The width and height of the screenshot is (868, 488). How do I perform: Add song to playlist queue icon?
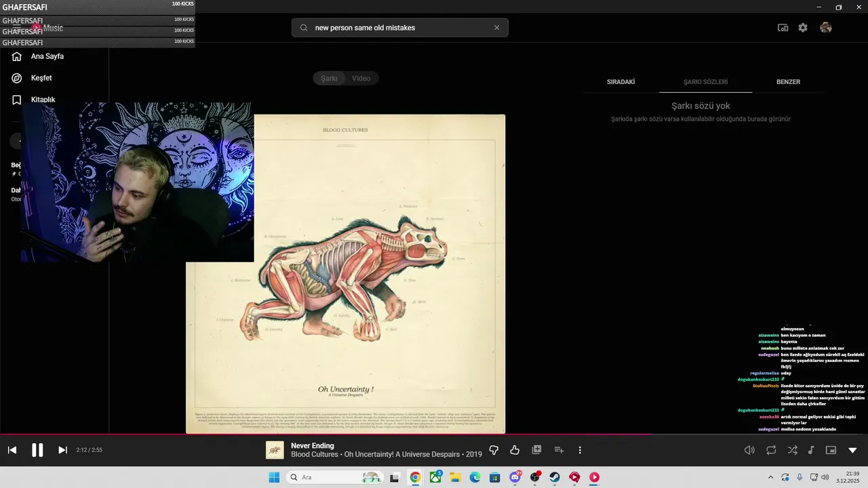coord(559,450)
